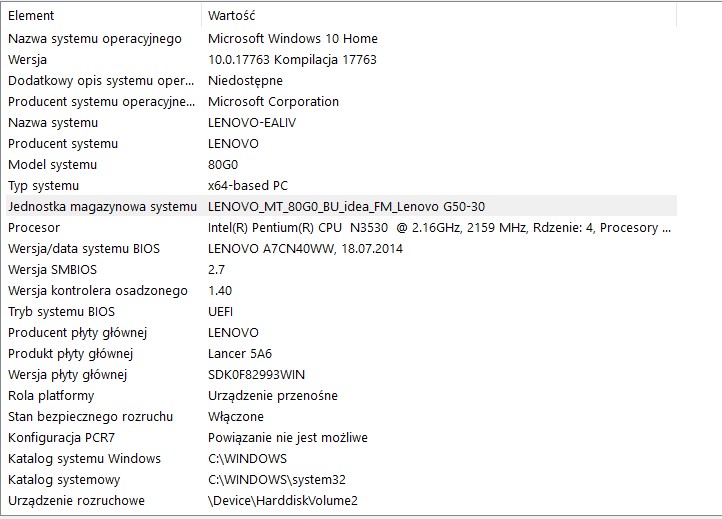
Task: Click the Element column header
Action: (x=100, y=16)
